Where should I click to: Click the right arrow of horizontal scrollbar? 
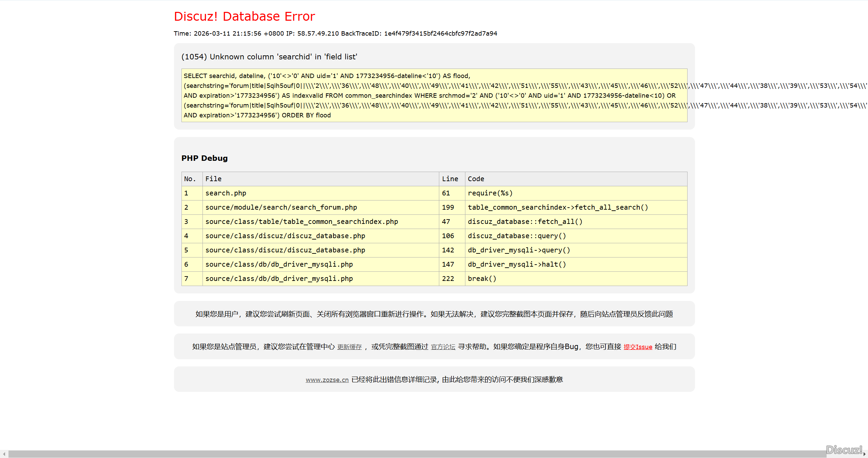(x=864, y=454)
